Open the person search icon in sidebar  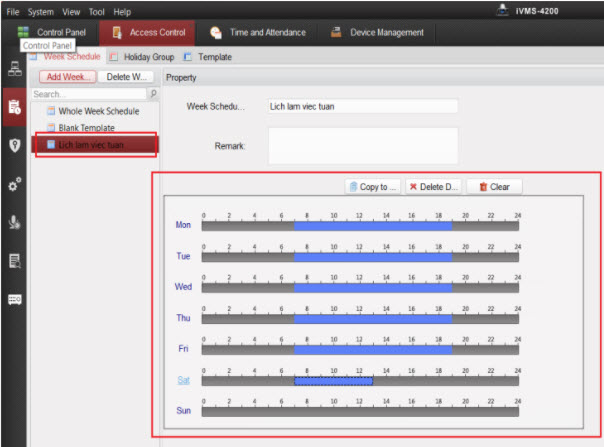[15, 222]
